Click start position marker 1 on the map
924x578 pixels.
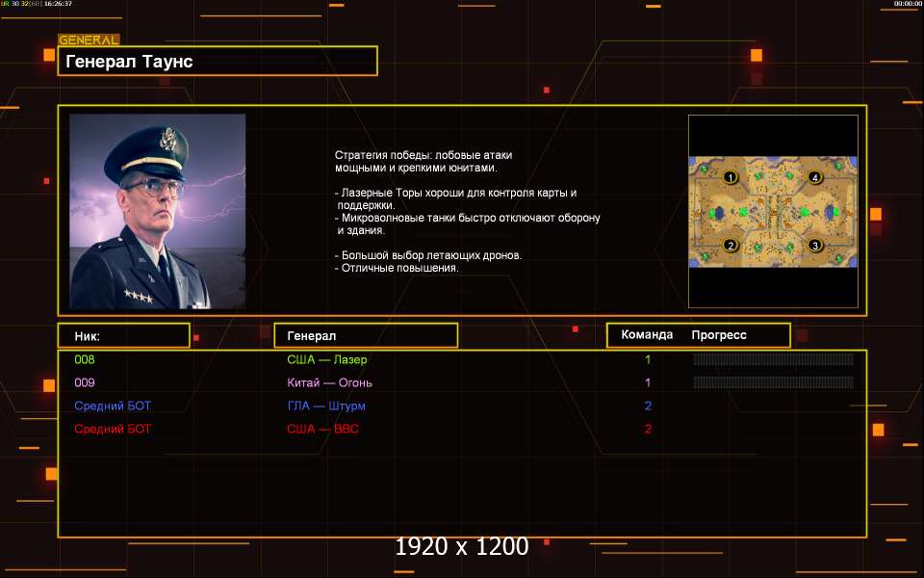[x=731, y=177]
